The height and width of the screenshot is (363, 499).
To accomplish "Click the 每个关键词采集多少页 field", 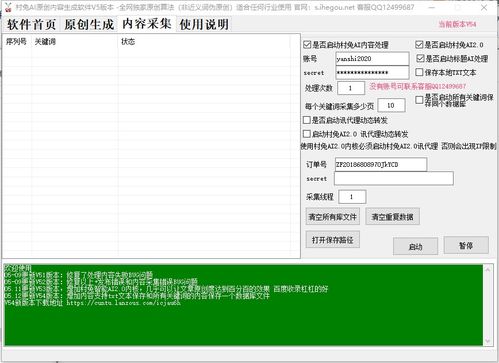I will coord(391,105).
